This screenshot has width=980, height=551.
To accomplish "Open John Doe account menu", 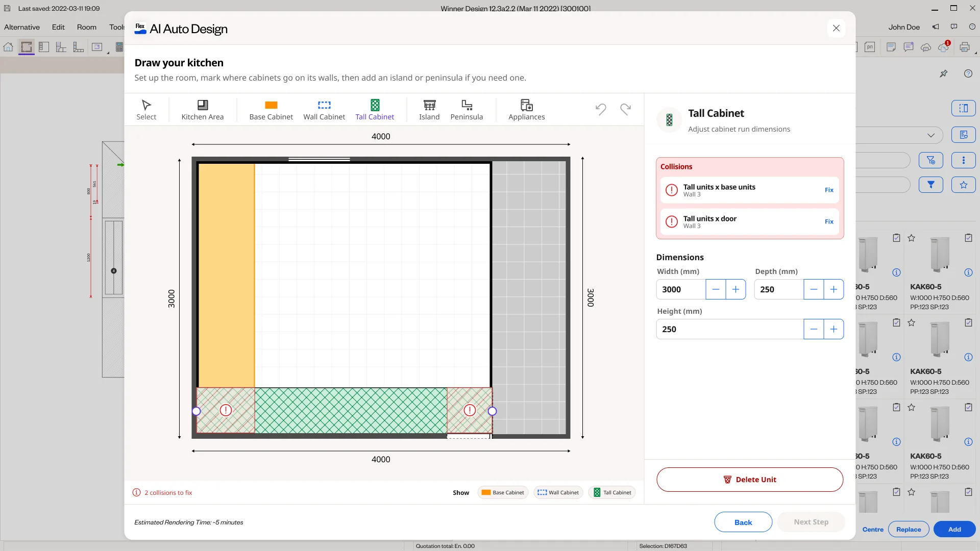I will (904, 27).
